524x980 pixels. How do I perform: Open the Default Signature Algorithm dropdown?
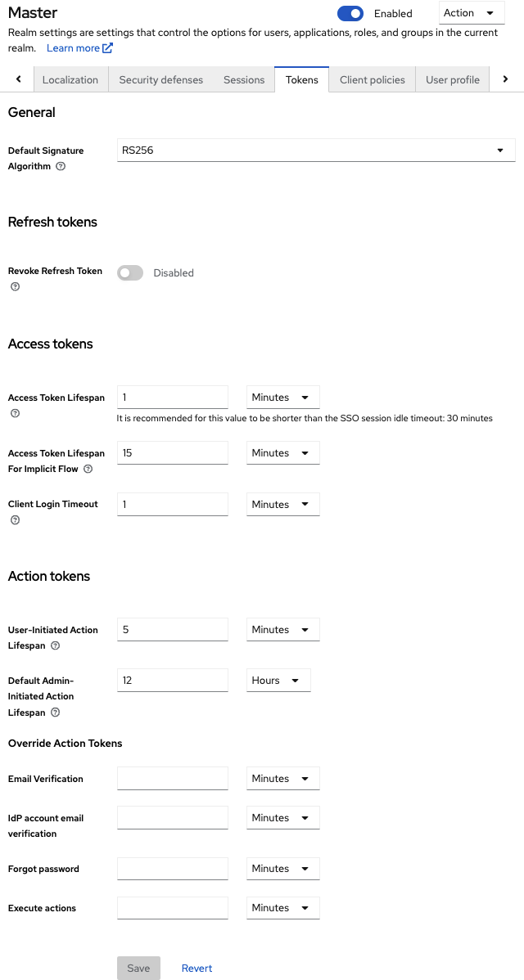(x=499, y=150)
